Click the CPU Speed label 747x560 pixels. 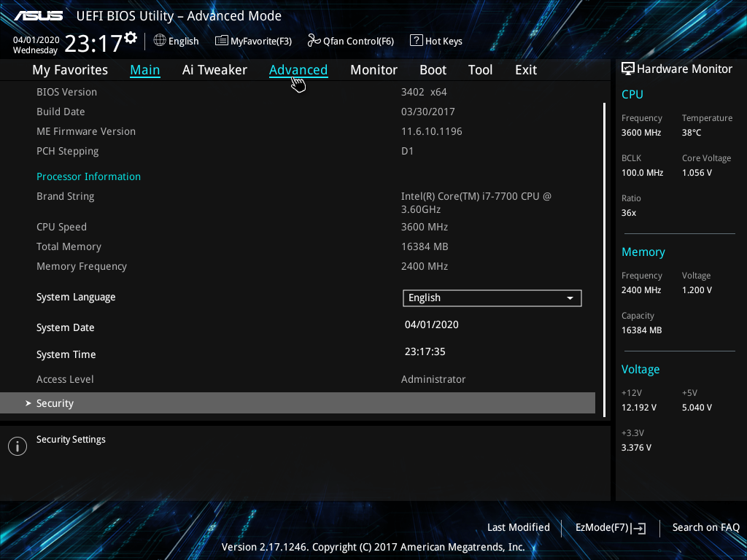[61, 227]
